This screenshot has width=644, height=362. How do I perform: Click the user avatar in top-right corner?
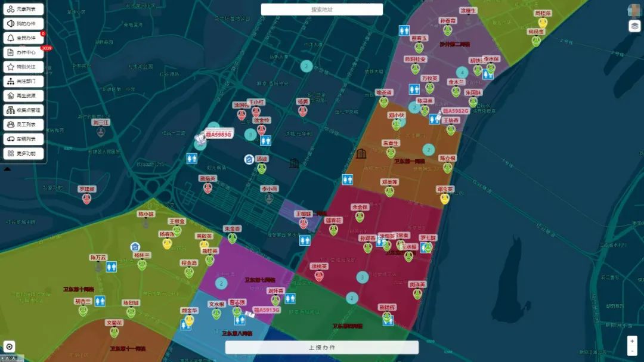tap(634, 10)
